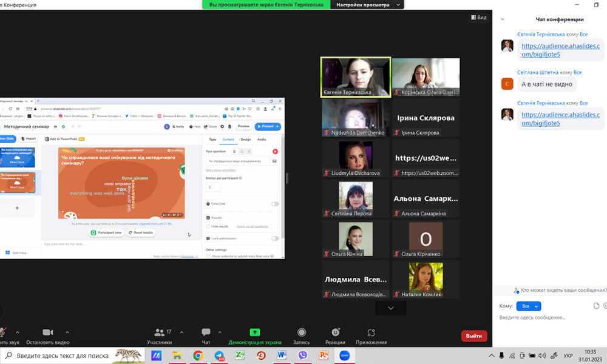The width and height of the screenshot is (607, 364).
Task: Check the Hide results checkbox
Action: (x=208, y=226)
